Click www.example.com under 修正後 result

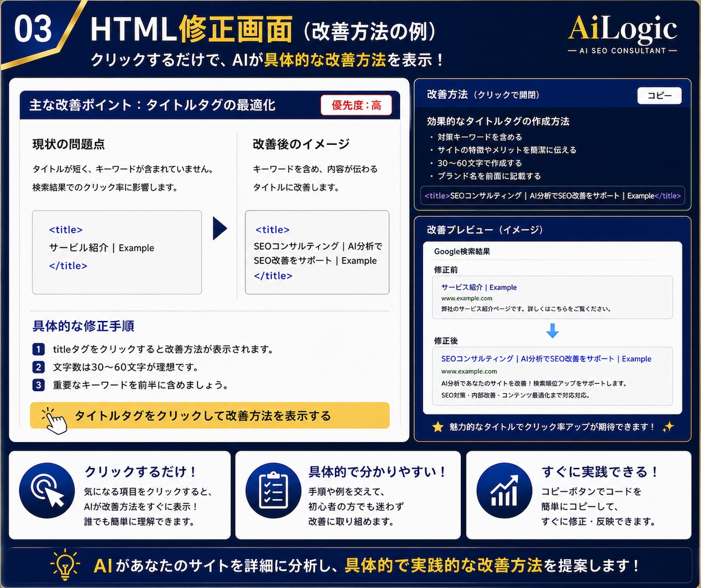[469, 371]
